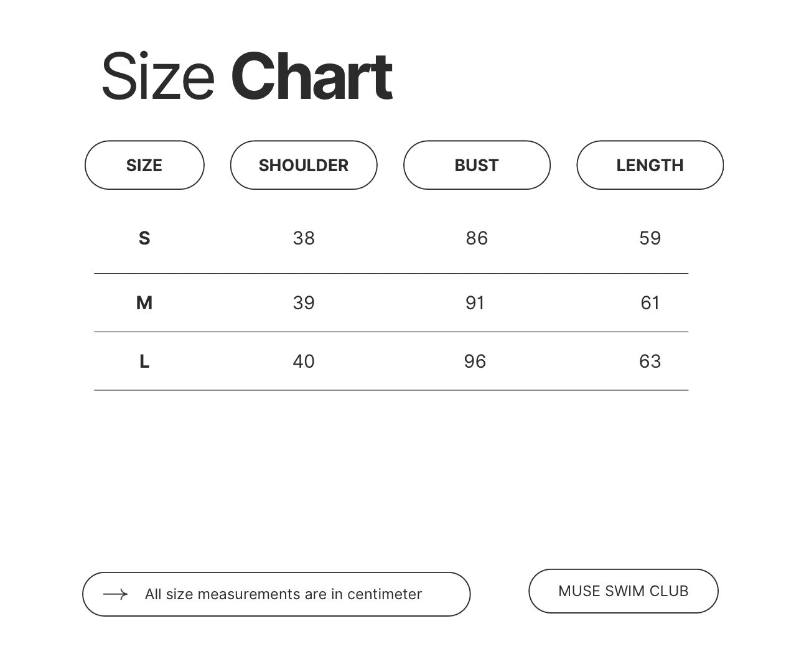Click the Size Chart title heading
Viewport: 809px width, 672px height.
247,77
